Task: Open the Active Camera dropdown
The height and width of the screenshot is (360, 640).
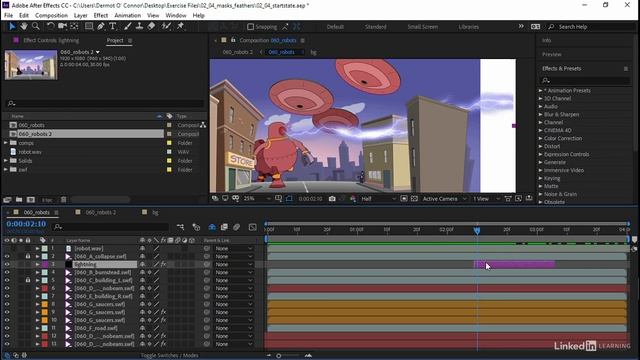Action: pos(444,199)
